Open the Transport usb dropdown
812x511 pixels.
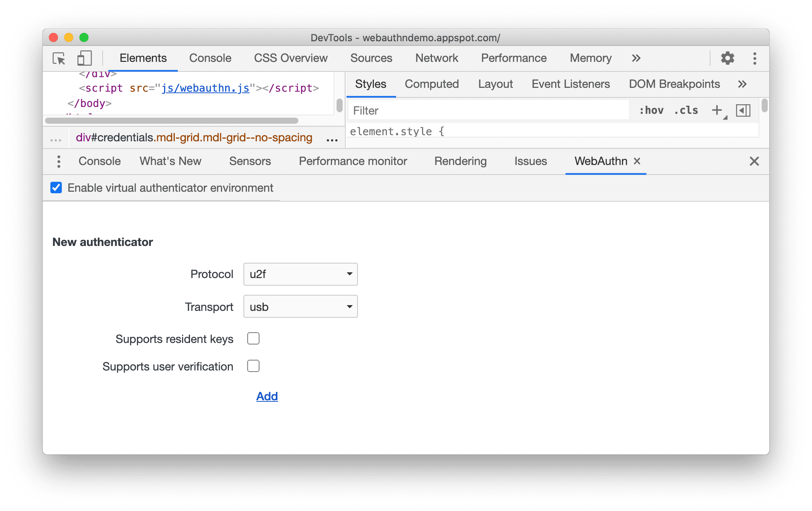coord(300,307)
